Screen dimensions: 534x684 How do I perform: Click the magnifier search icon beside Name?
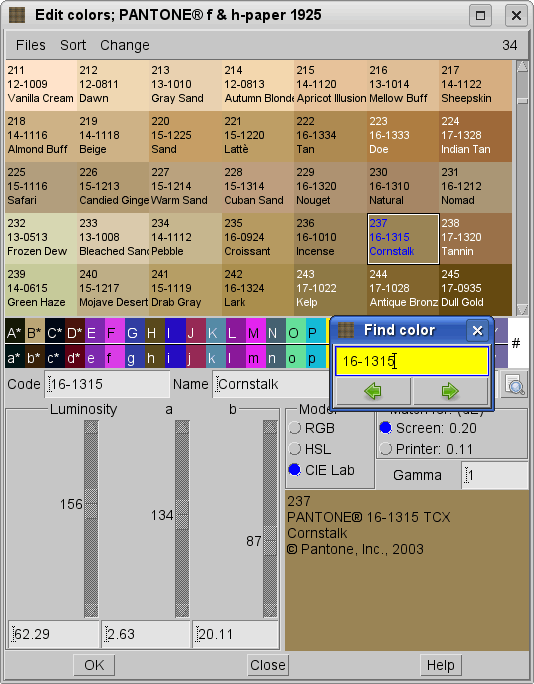point(515,385)
